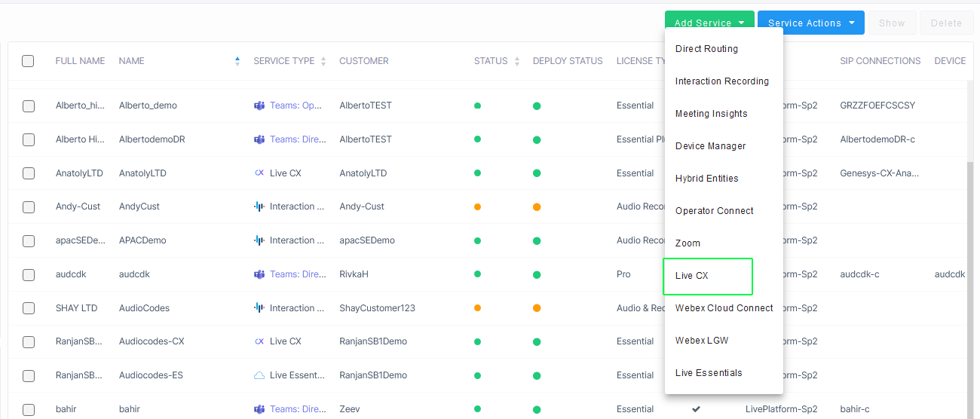Click the Deploy Status column header

pos(568,61)
